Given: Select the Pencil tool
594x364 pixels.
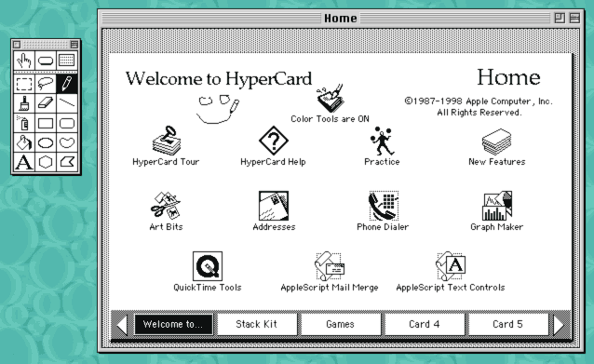Looking at the screenshot, I should (x=67, y=84).
